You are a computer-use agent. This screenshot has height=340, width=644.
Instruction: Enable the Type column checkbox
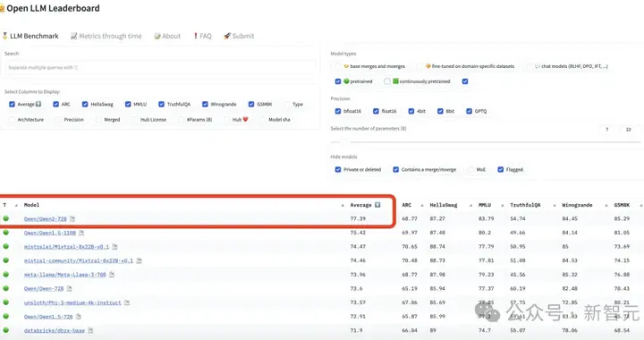click(x=287, y=105)
